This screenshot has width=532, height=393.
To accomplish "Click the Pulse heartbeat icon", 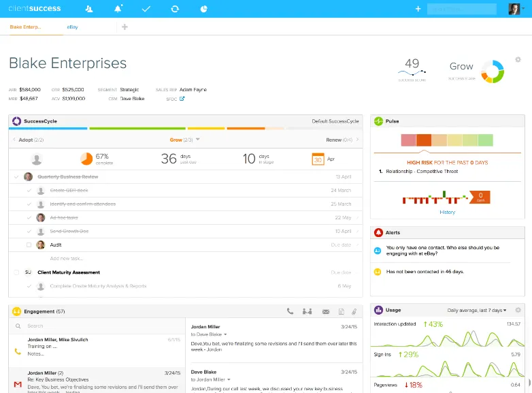I will click(378, 121).
